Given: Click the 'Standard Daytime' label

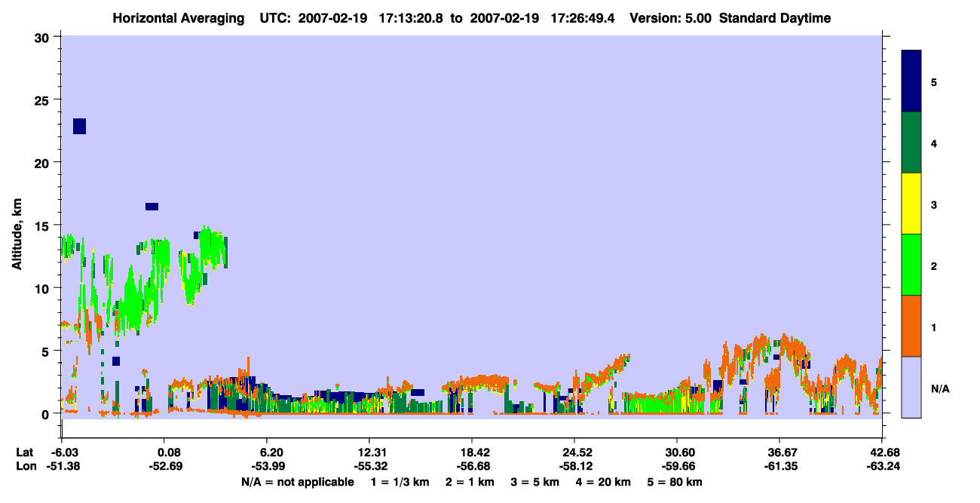Looking at the screenshot, I should pos(775,18).
